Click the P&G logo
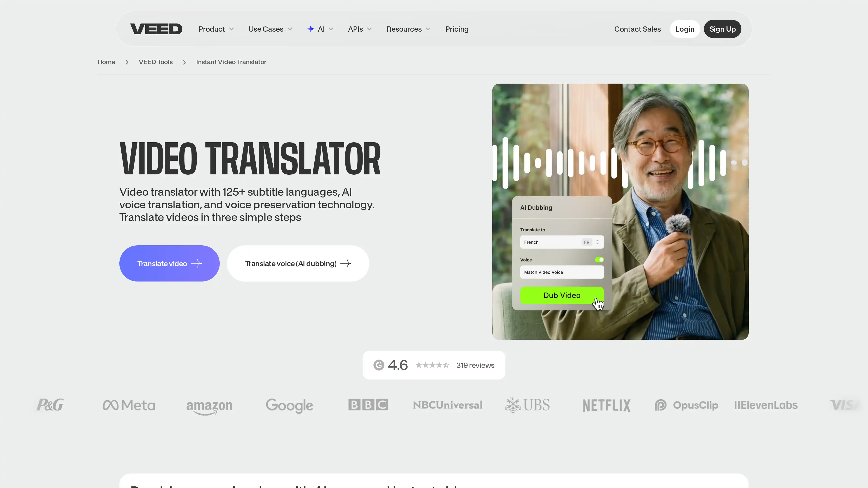The height and width of the screenshot is (488, 868). tap(50, 405)
